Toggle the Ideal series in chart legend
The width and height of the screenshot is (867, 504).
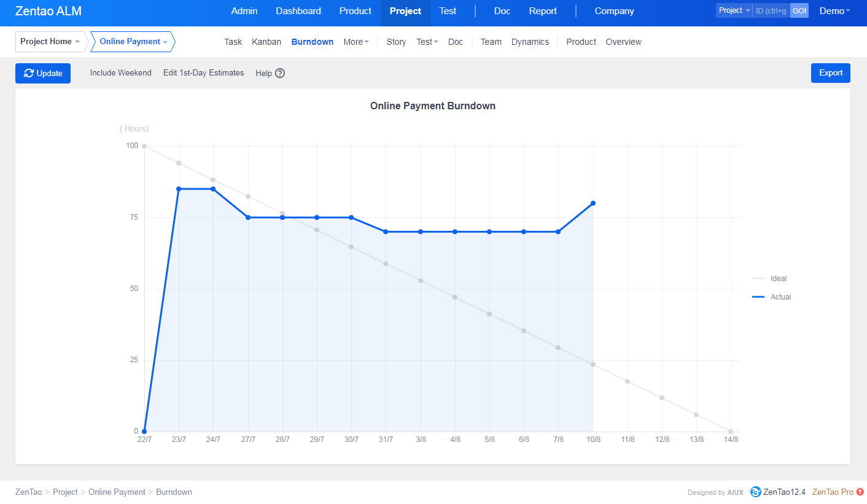point(772,279)
